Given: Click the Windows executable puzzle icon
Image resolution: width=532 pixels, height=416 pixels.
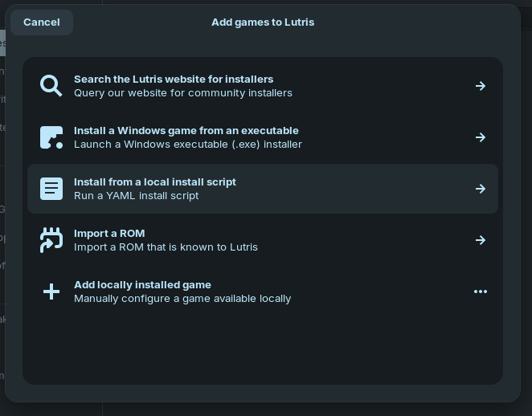Looking at the screenshot, I should point(51,137).
